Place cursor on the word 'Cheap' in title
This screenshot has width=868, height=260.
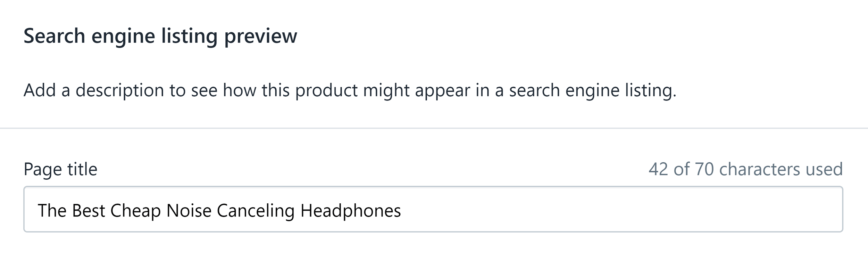tap(135, 211)
